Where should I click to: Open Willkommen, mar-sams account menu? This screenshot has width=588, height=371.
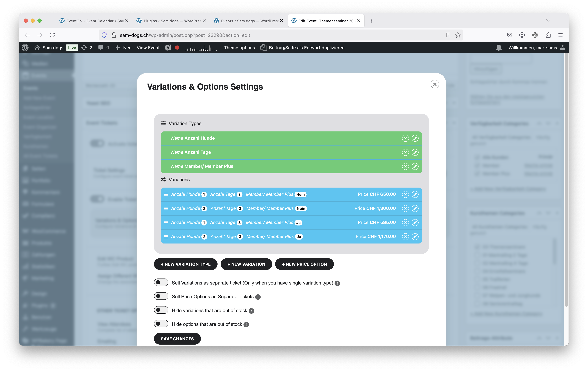click(537, 48)
